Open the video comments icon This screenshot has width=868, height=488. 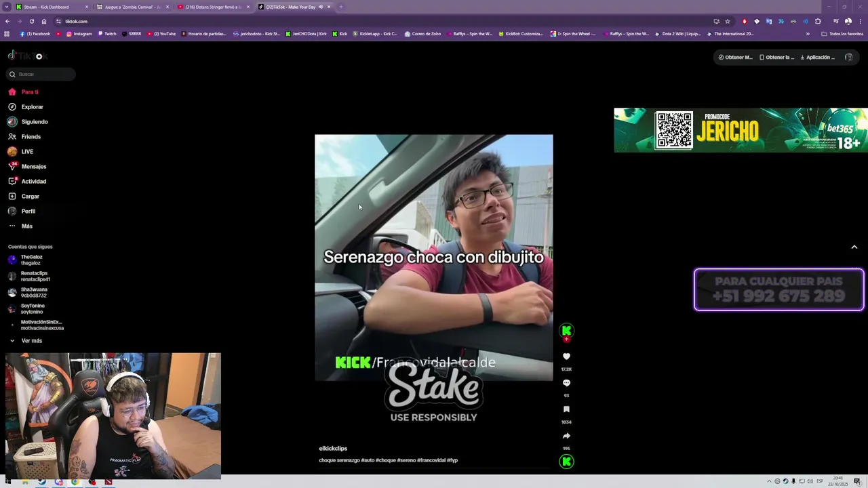[x=566, y=383]
